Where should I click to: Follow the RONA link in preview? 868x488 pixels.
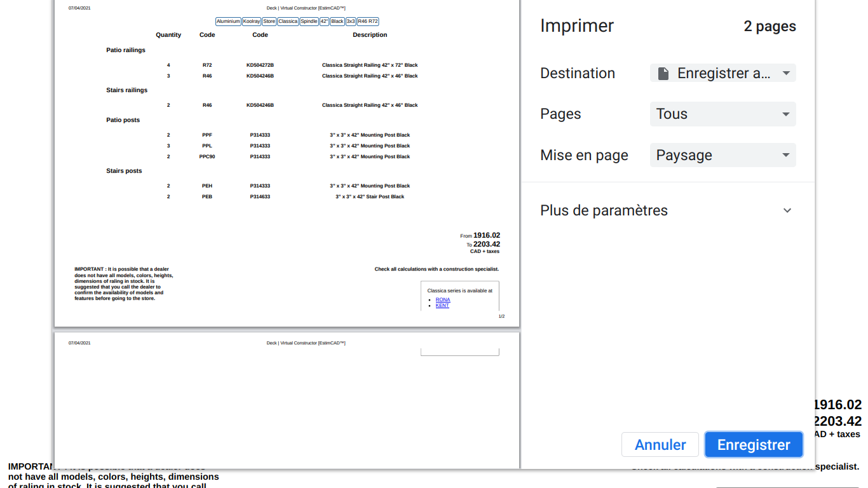[443, 299]
